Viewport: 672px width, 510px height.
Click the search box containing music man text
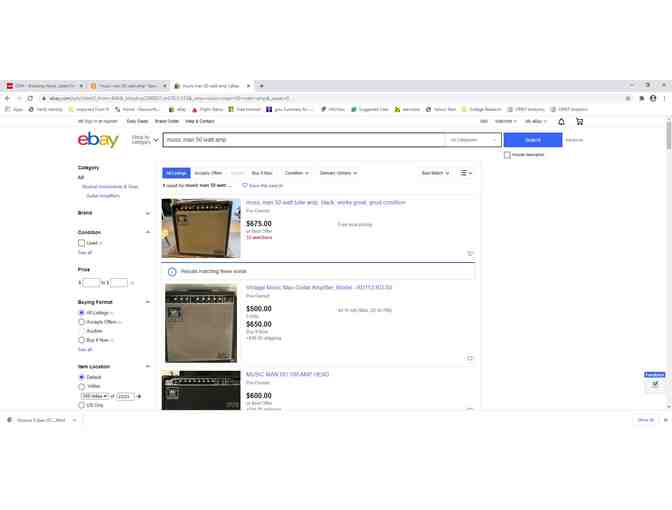[300, 140]
